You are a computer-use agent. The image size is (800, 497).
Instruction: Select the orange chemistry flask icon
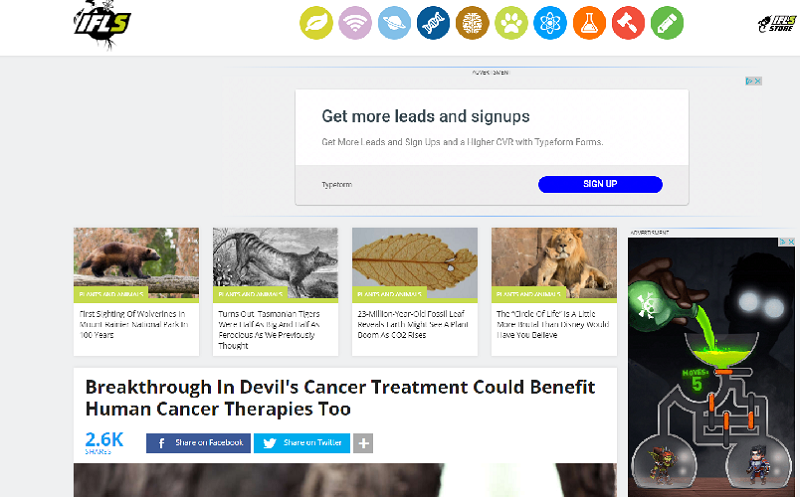click(589, 23)
